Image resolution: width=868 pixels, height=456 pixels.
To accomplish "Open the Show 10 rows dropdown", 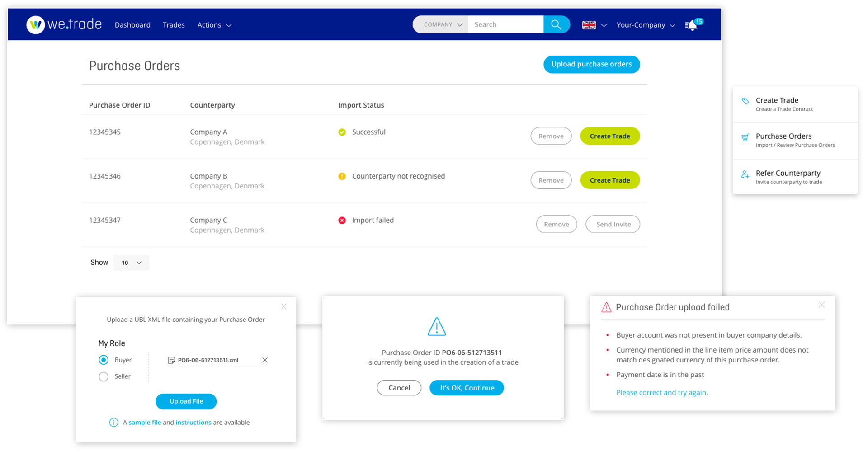I will click(x=132, y=263).
